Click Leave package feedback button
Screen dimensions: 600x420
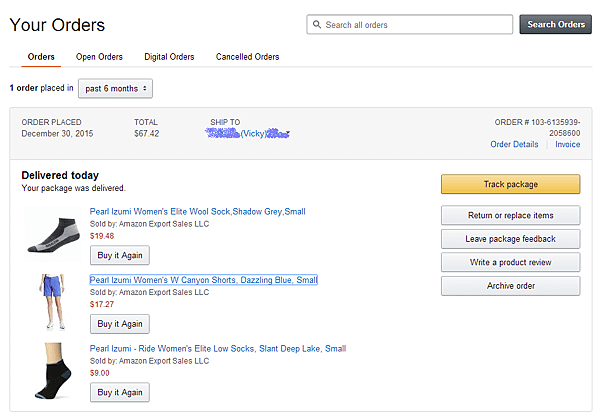tap(510, 239)
